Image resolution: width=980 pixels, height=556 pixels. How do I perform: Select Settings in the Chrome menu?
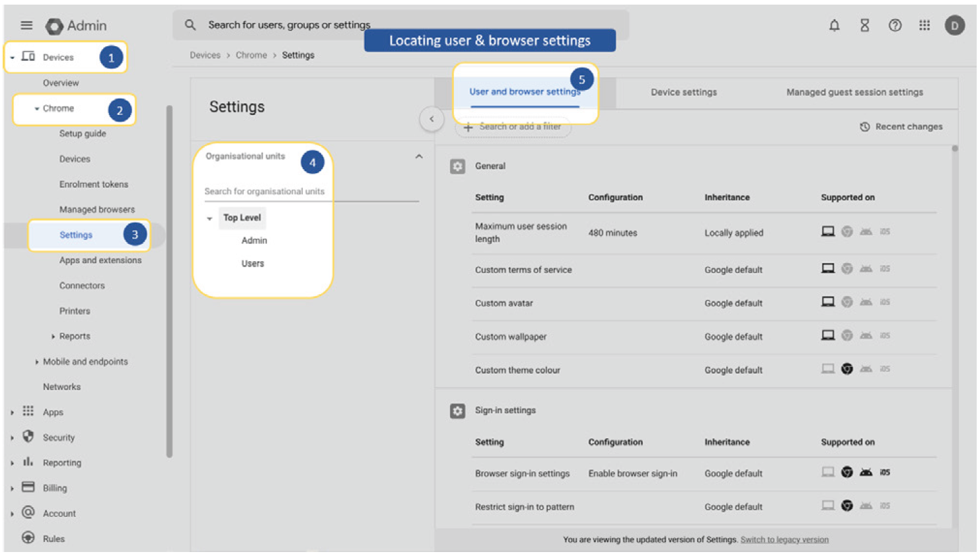tap(76, 235)
